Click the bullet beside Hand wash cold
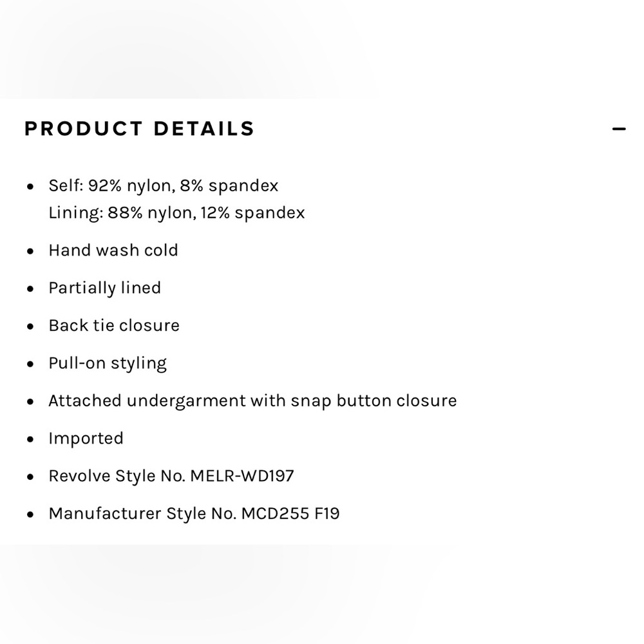 pyautogui.click(x=30, y=251)
